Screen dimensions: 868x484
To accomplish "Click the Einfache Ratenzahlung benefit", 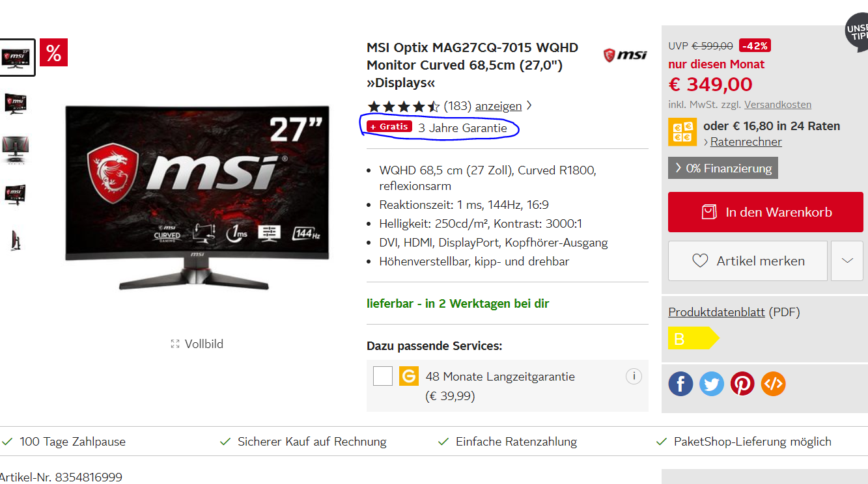I will click(508, 442).
